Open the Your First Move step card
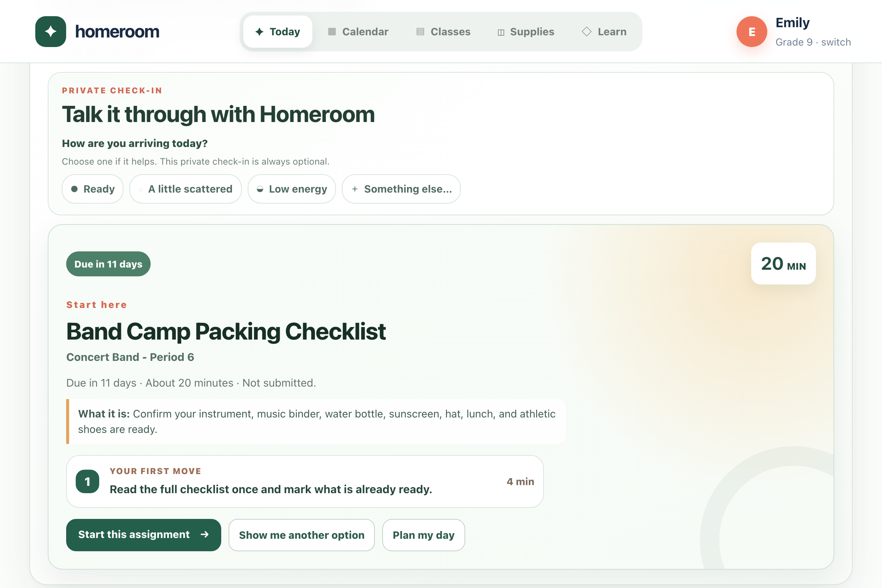882x588 pixels. click(x=305, y=481)
